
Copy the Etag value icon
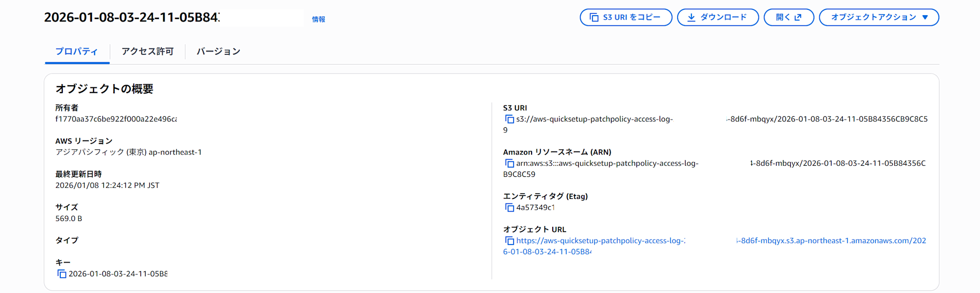(509, 207)
